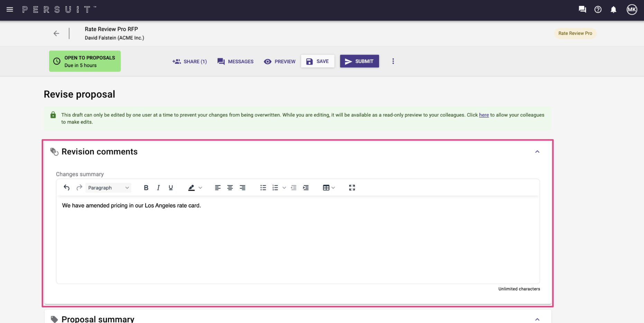This screenshot has width=644, height=323.
Task: Save the proposal draft
Action: coord(318,61)
